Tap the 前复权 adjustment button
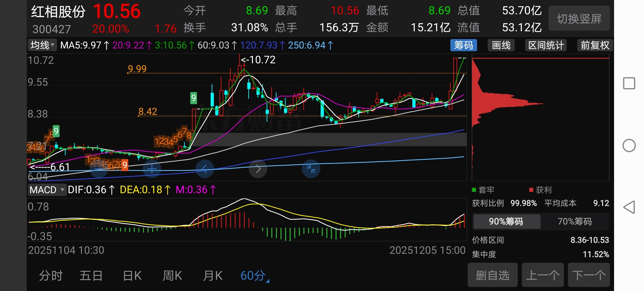 point(595,45)
